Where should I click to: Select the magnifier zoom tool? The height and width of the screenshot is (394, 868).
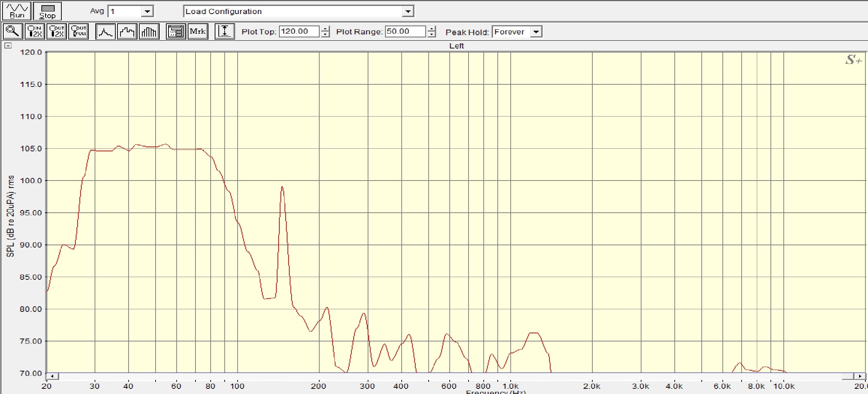(x=13, y=31)
